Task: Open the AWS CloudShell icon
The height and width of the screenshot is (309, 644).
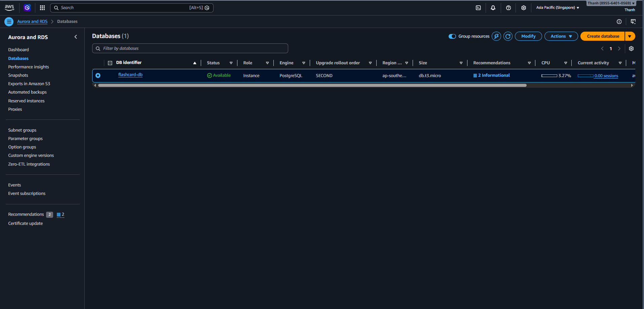Action: pos(478,8)
